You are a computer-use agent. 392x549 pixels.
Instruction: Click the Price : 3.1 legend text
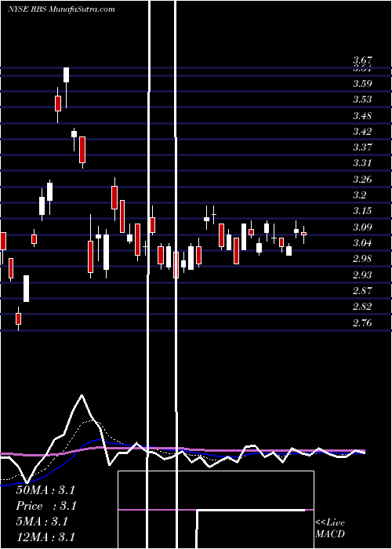pyautogui.click(x=46, y=506)
